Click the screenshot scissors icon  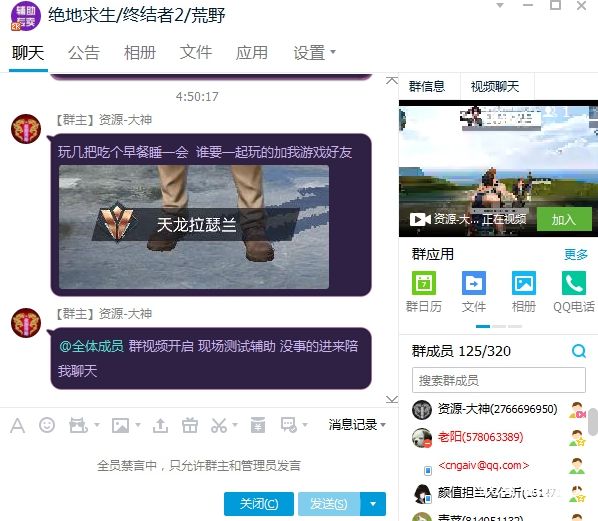(219, 425)
